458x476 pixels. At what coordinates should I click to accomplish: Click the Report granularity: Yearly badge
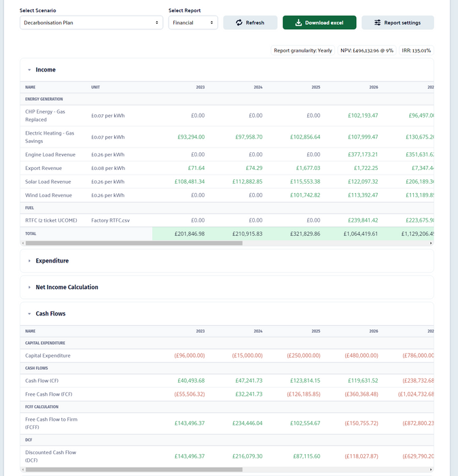tap(302, 50)
